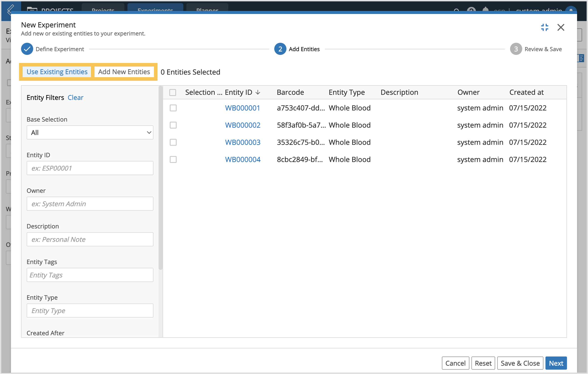Image resolution: width=588 pixels, height=374 pixels.
Task: Click the back chevron icon at top left
Action: coord(10,10)
